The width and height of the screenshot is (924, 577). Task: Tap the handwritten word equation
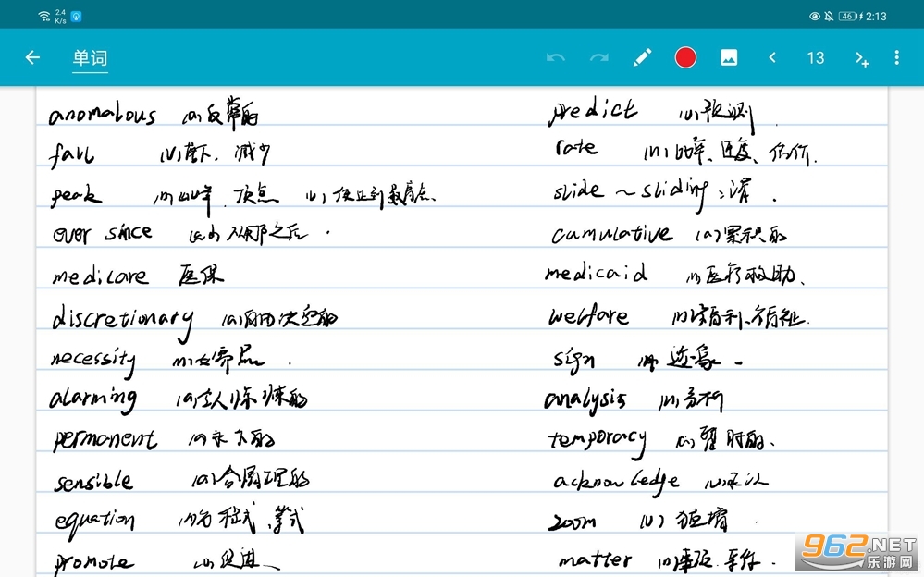pos(95,522)
